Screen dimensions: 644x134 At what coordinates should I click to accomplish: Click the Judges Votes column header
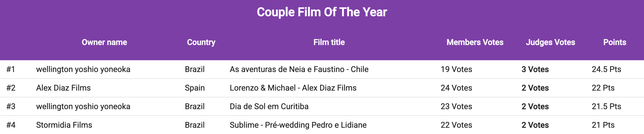click(550, 42)
